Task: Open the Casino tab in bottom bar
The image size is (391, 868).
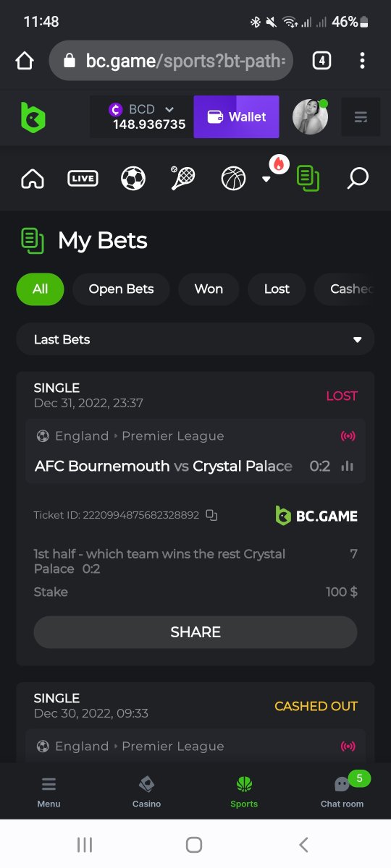Action: click(146, 791)
